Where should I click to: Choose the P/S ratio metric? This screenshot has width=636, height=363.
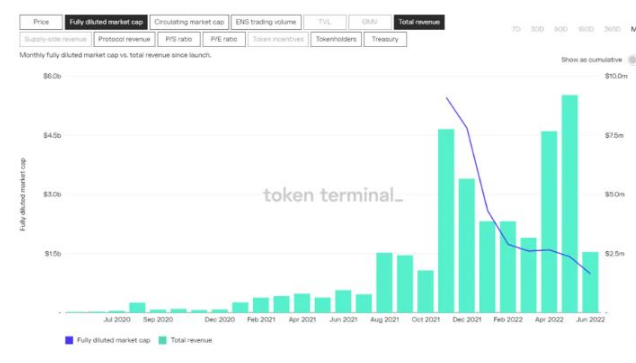tap(179, 39)
